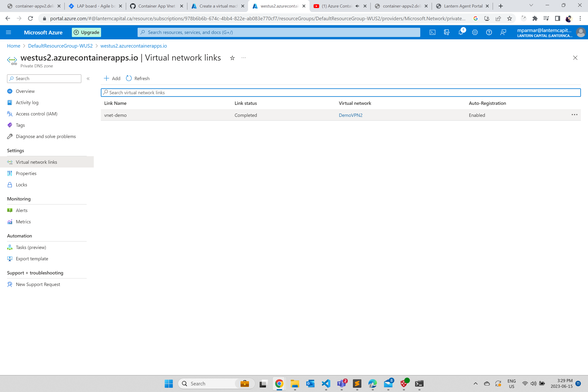Open Outlook from the taskbar
Viewport: 588px width, 392px height.
tap(310, 384)
